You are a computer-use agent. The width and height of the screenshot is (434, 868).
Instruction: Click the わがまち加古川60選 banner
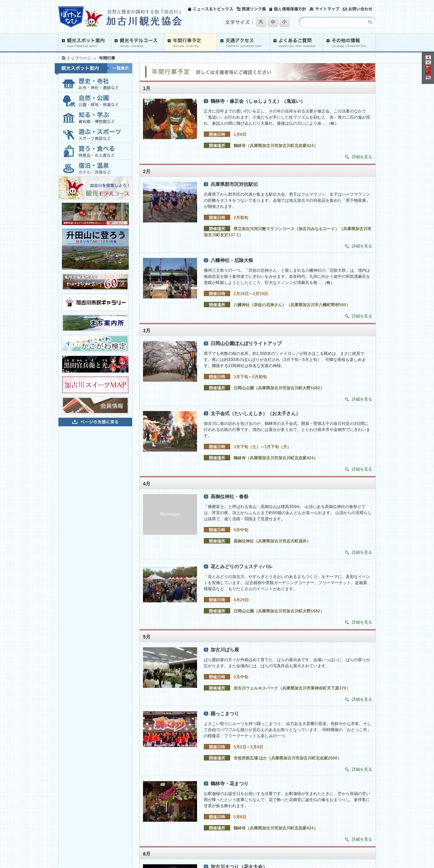(x=95, y=282)
